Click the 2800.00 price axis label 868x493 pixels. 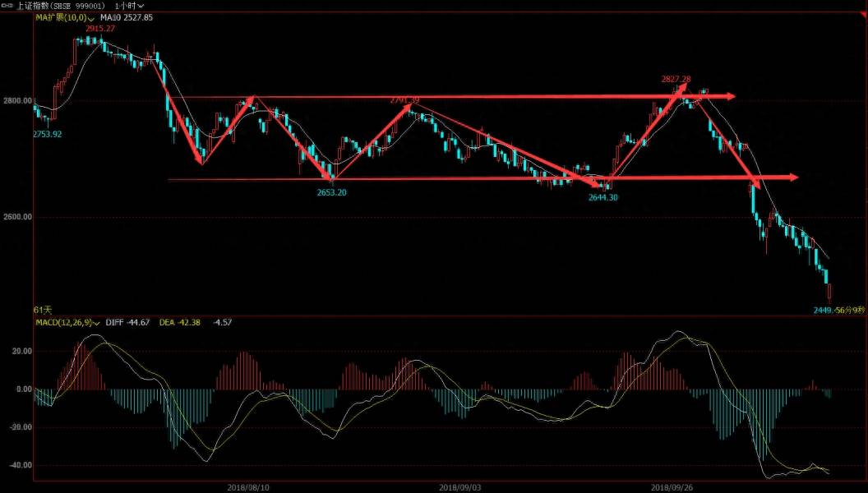(16, 101)
